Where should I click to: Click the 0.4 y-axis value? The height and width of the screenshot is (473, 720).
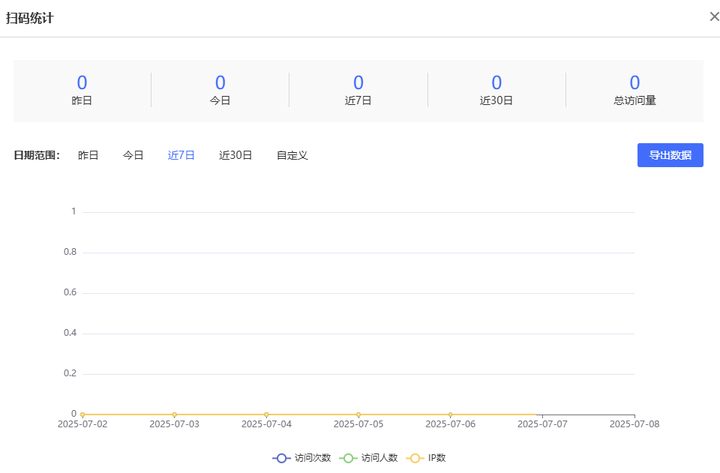click(x=70, y=332)
